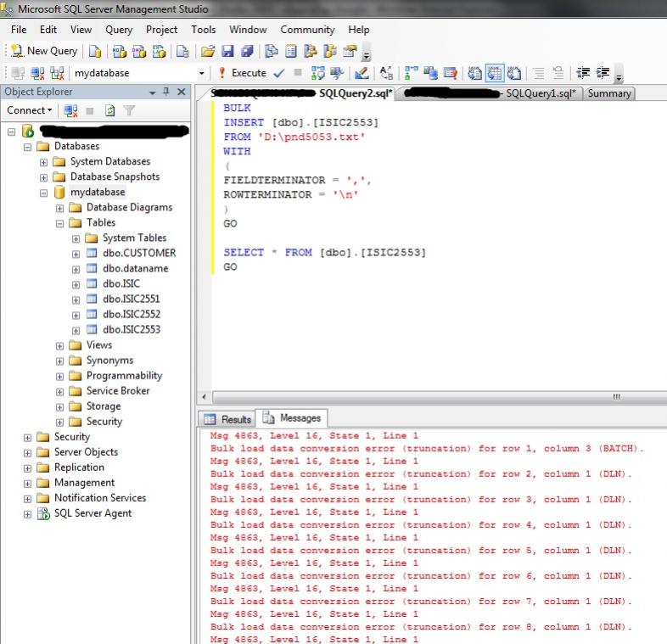667x644 pixels.
Task: Expand the Views folder node
Action: 60,346
